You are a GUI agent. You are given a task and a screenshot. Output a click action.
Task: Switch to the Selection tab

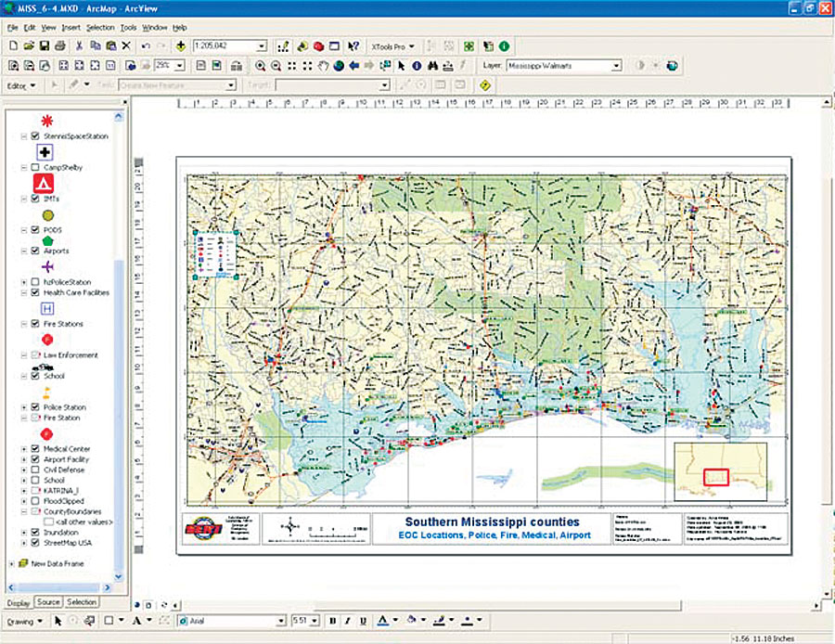82,602
